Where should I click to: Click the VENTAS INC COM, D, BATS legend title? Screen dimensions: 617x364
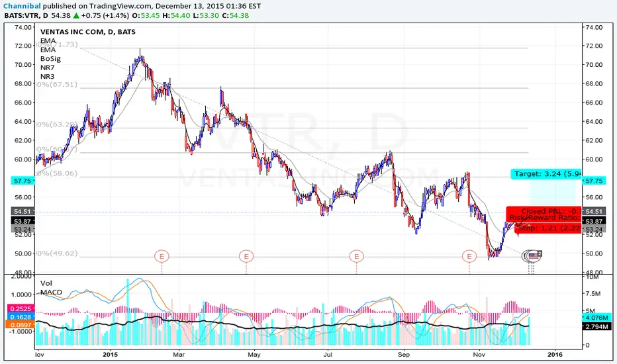[88, 32]
